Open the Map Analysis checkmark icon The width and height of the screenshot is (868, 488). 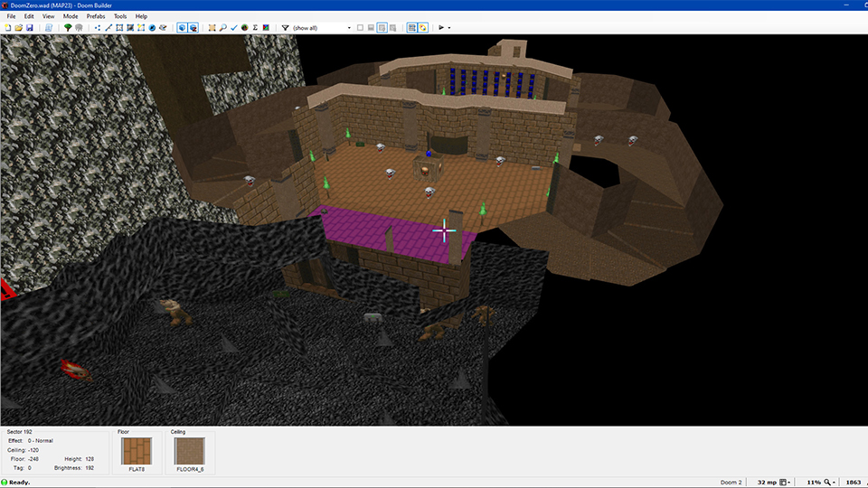click(x=233, y=28)
